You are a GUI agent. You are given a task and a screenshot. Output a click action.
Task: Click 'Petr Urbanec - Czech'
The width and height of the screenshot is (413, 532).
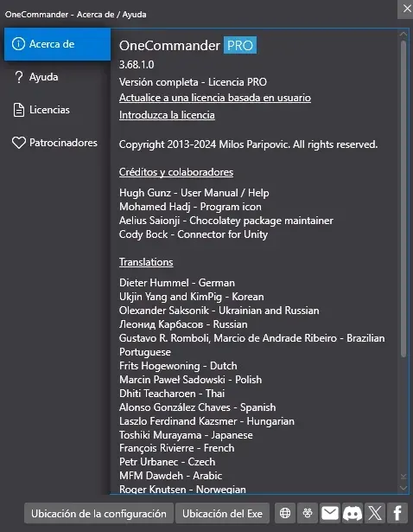167,462
